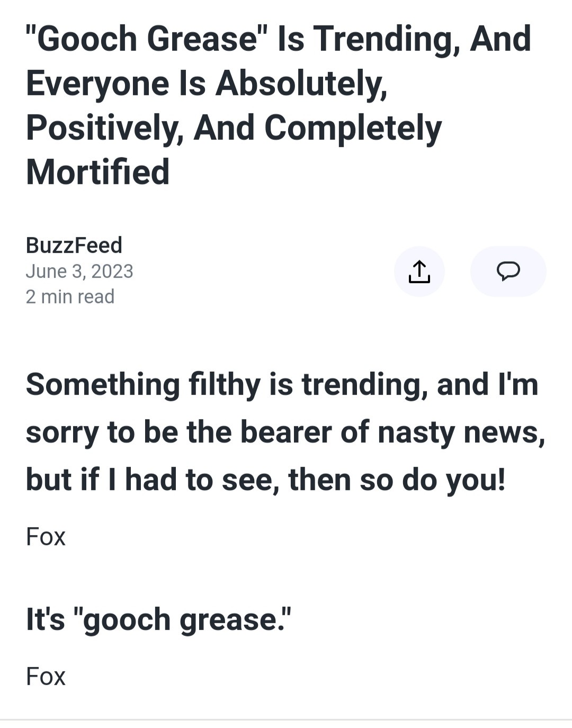Click the bold "It's gooch grease." text
This screenshot has width=572, height=728.
158,619
